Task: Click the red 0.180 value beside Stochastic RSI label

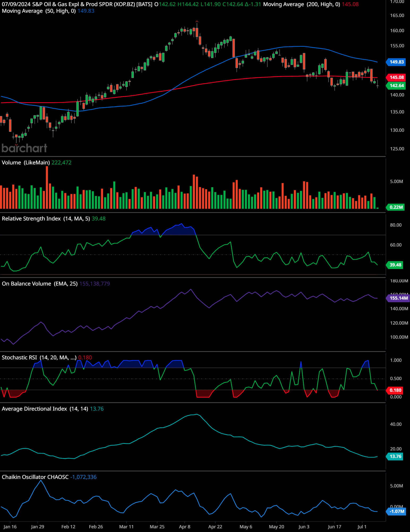Action: pos(85,357)
